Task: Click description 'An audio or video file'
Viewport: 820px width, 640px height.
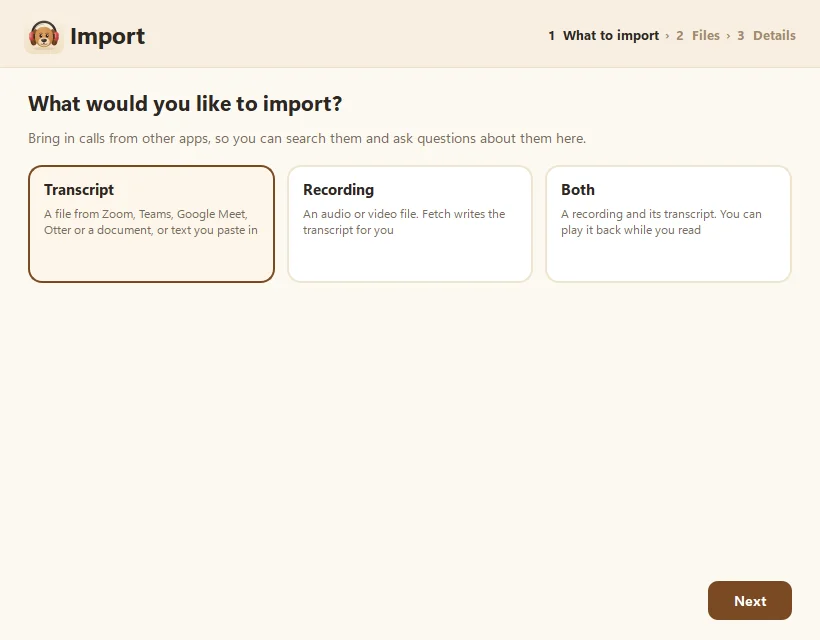Action: tap(360, 214)
